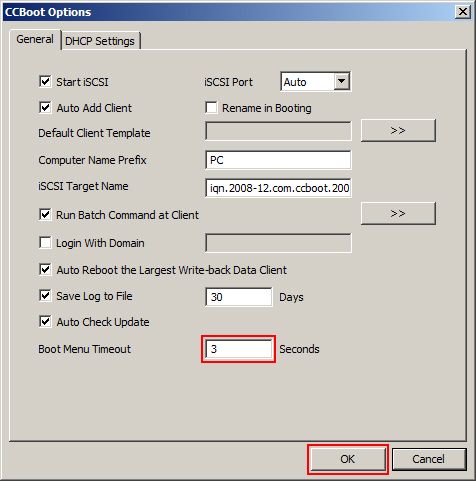Viewport: 476px width, 481px height.
Task: Open batch command >> button
Action: 398,213
